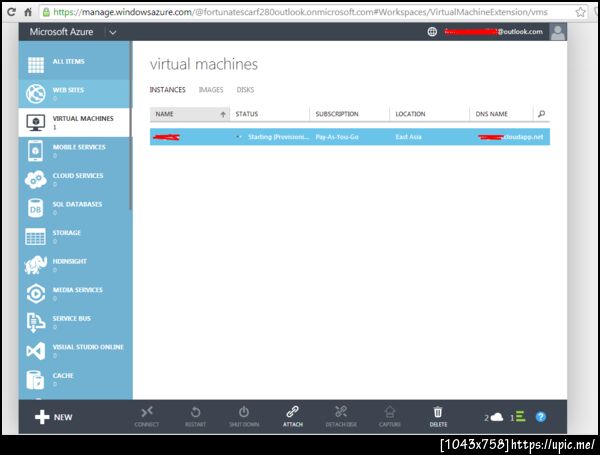Click the globe language icon
Image resolution: width=600 pixels, height=455 pixels.
pos(432,32)
